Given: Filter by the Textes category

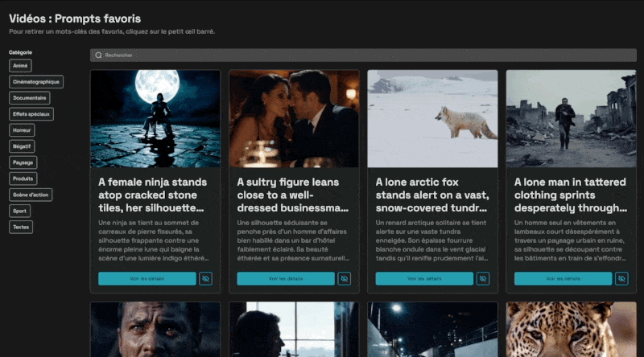Looking at the screenshot, I should [21, 227].
